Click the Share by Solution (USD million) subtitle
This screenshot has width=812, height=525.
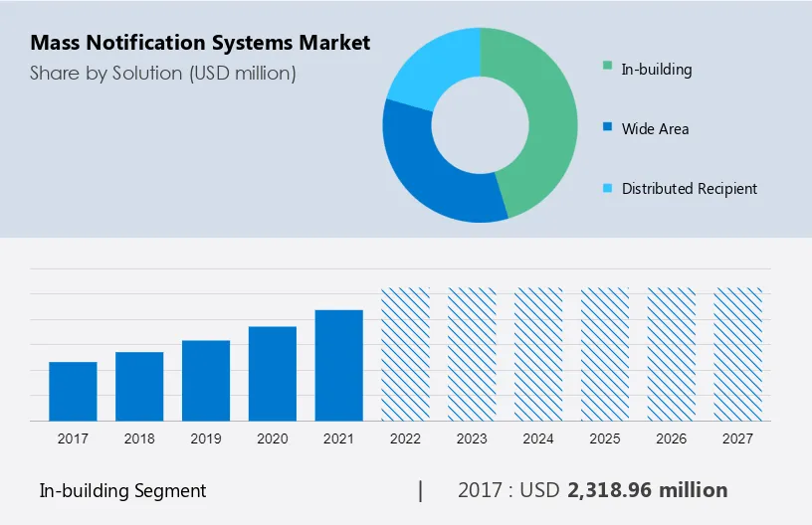163,74
